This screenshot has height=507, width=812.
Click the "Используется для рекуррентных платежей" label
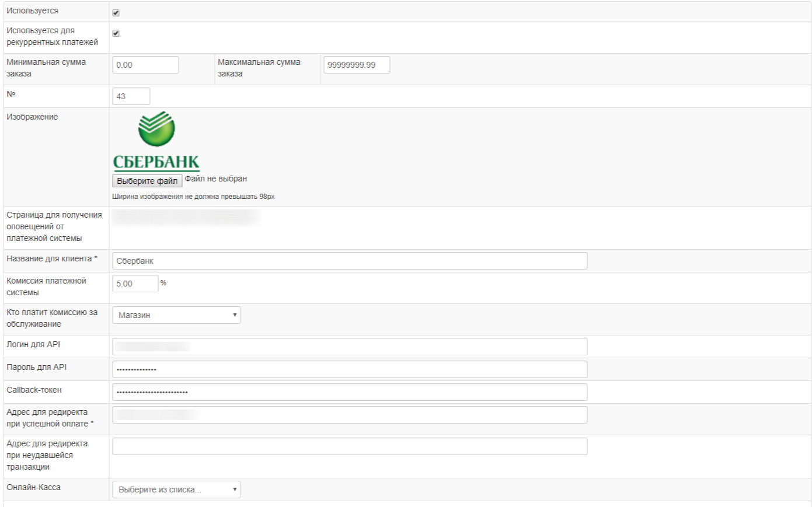52,36
